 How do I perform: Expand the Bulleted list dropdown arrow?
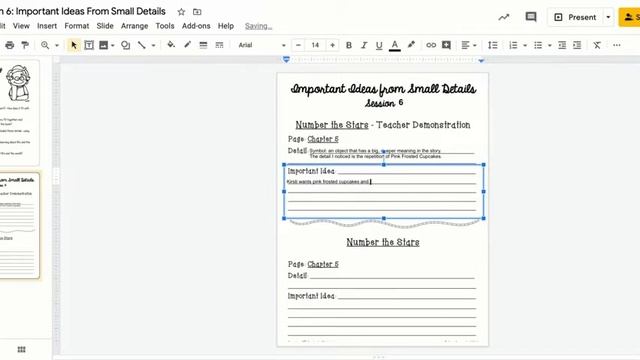[550, 45]
